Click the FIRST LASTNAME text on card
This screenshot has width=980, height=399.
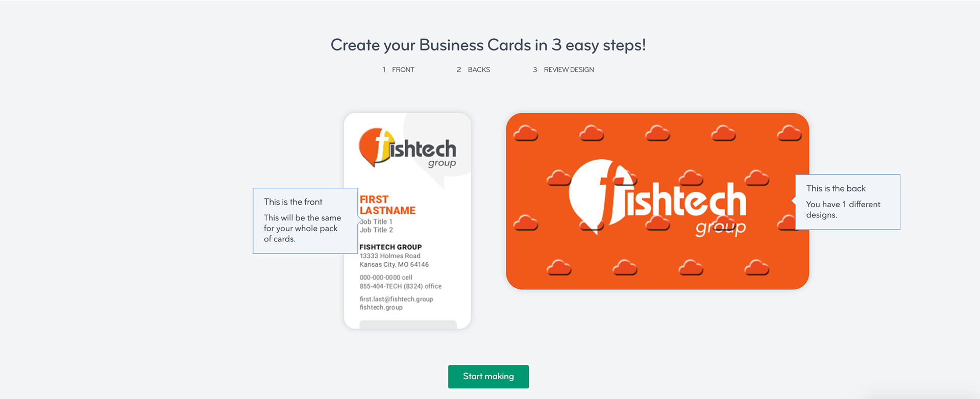coord(387,205)
